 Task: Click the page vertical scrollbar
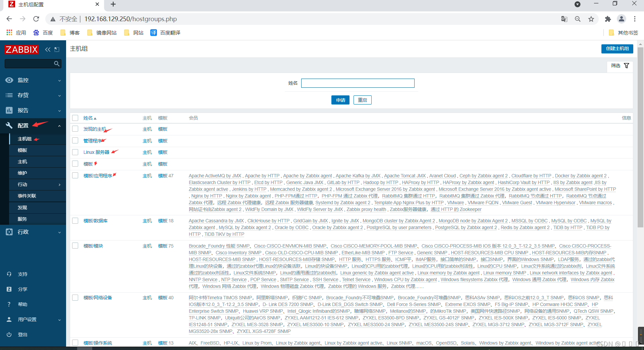(x=640, y=138)
